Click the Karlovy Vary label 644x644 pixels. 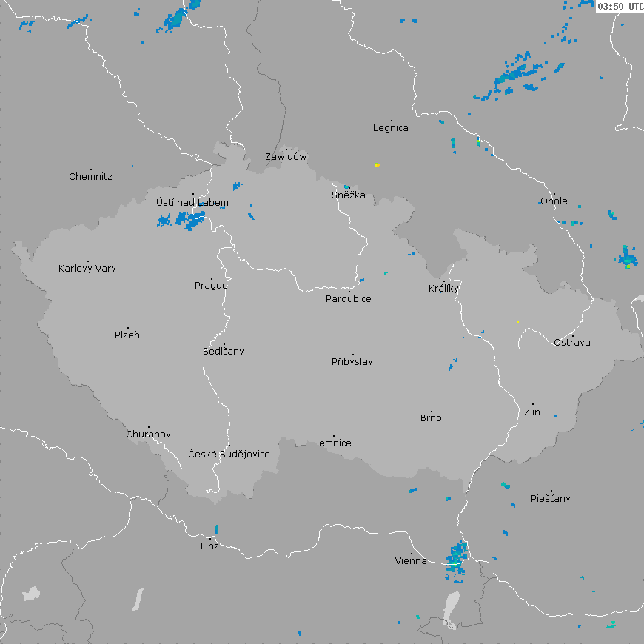pyautogui.click(x=87, y=269)
